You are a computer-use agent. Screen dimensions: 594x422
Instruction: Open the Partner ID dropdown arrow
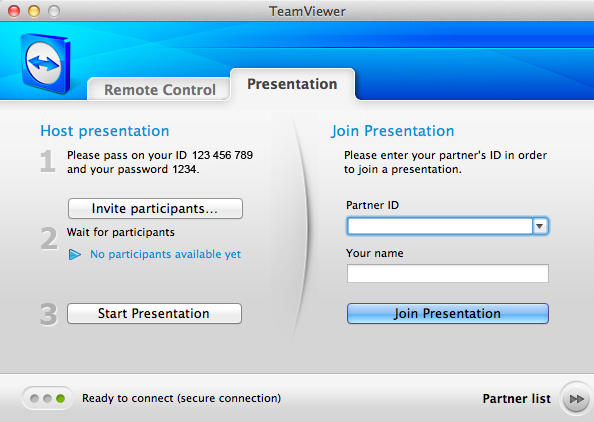pyautogui.click(x=540, y=226)
